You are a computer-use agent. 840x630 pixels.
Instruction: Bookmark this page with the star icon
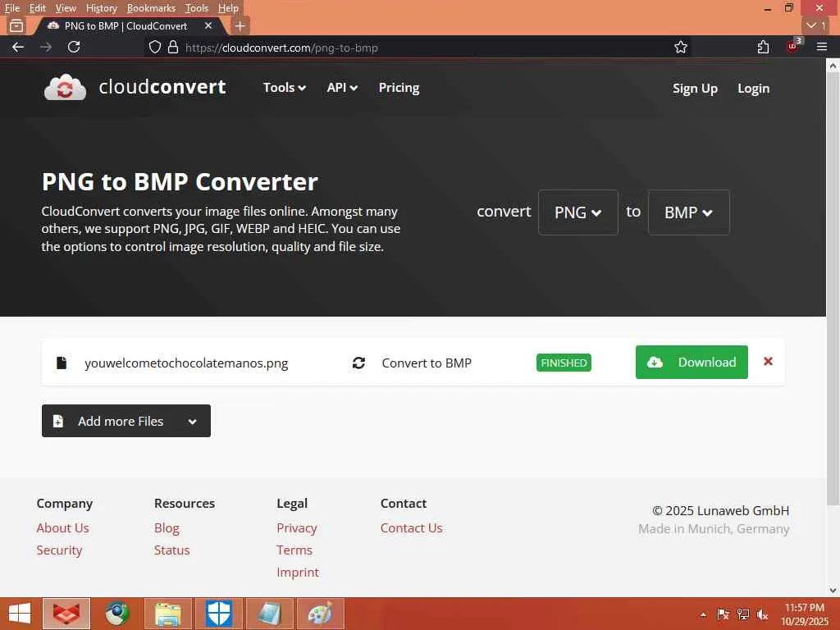tap(681, 47)
